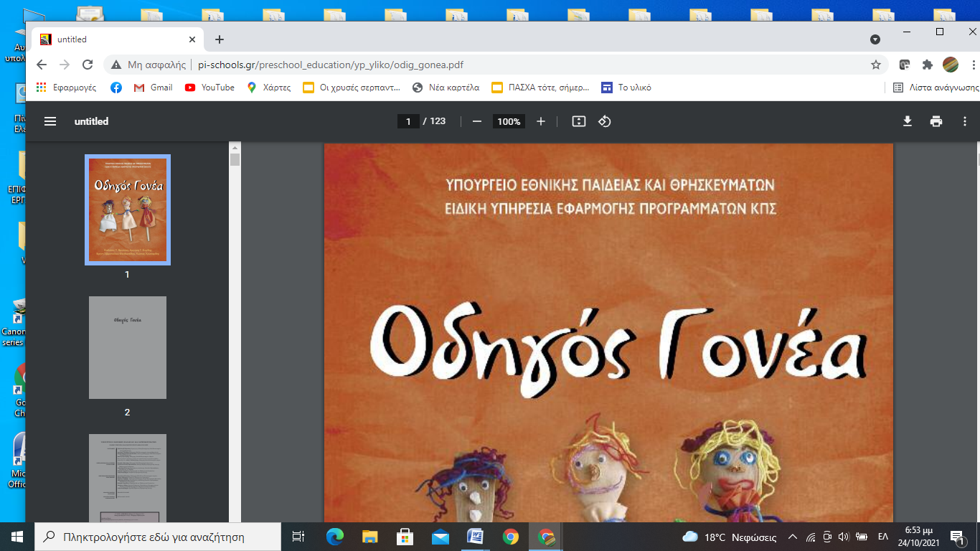Toggle the PDF sidebar menu icon
The image size is (980, 551).
50,121
